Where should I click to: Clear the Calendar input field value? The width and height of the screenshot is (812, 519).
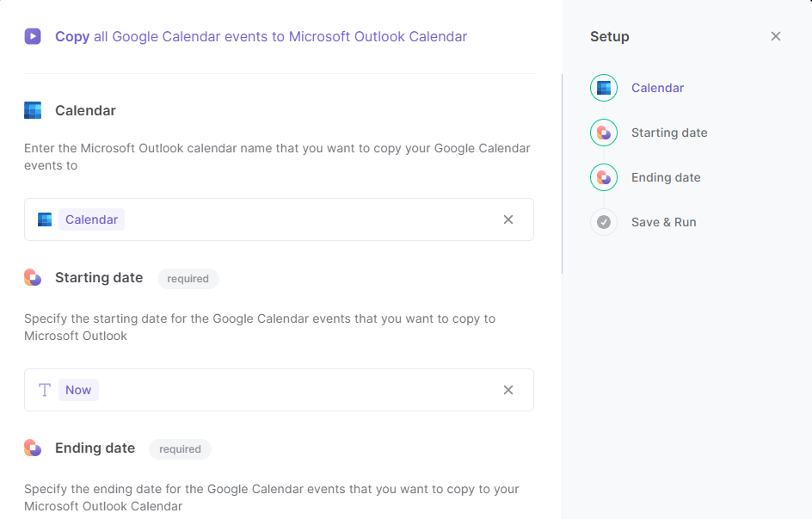pyautogui.click(x=508, y=219)
